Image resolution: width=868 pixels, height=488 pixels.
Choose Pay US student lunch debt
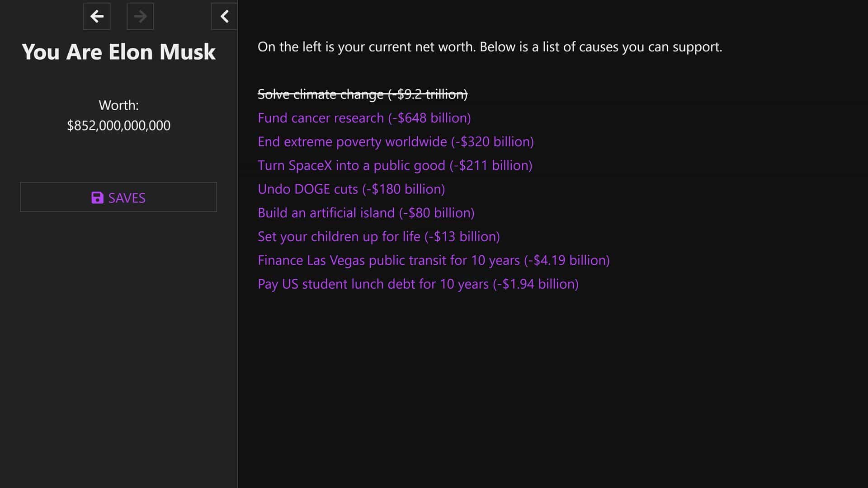[418, 284]
